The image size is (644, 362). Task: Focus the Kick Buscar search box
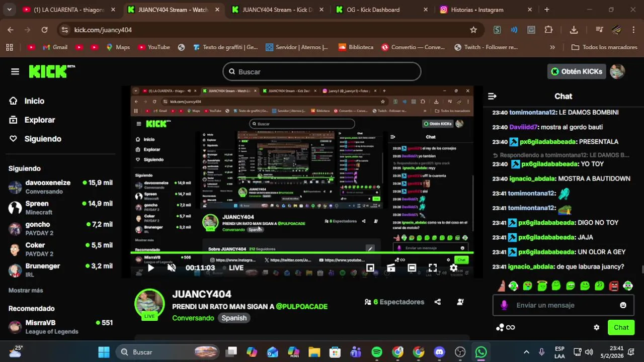pyautogui.click(x=322, y=71)
